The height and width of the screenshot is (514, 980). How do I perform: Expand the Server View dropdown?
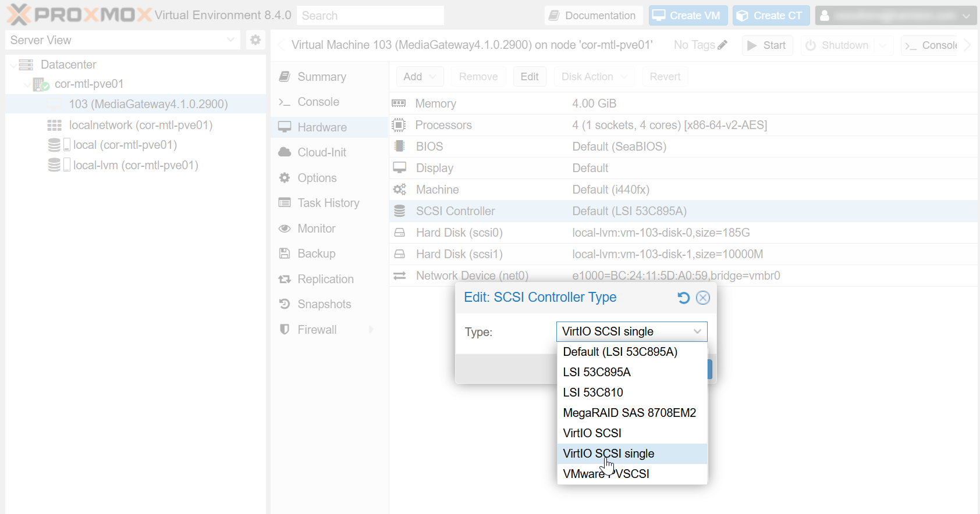pyautogui.click(x=230, y=40)
